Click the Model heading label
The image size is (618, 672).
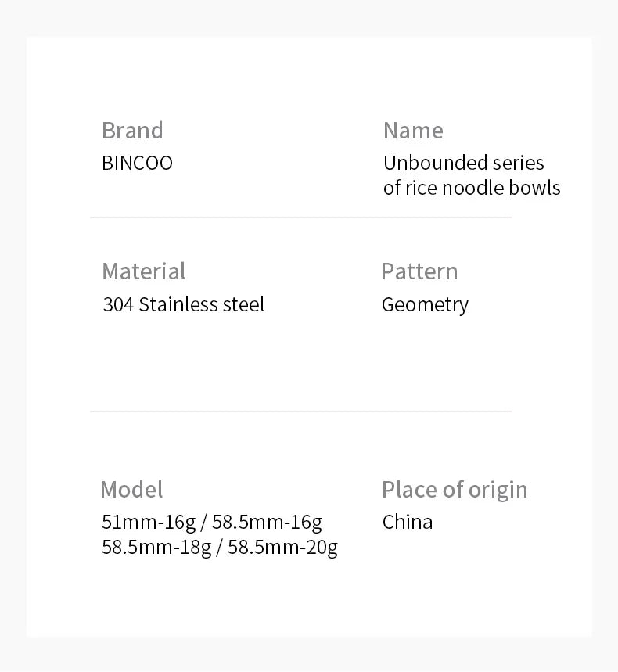[x=131, y=490]
